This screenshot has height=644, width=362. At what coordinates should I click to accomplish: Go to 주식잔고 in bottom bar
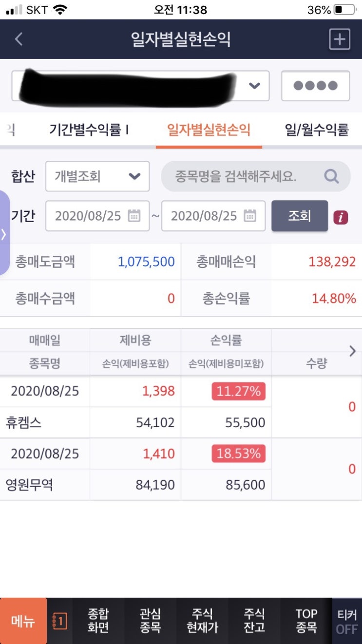(254, 621)
